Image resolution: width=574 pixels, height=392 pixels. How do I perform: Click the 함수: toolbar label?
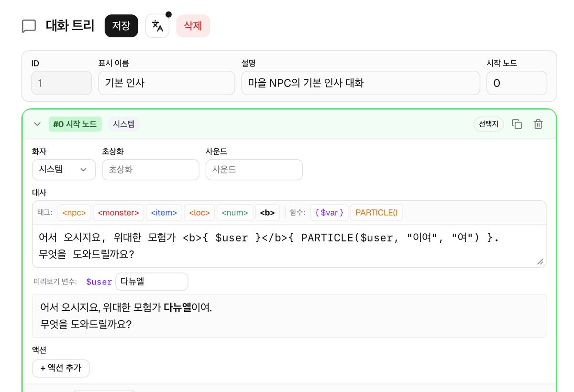click(x=298, y=213)
